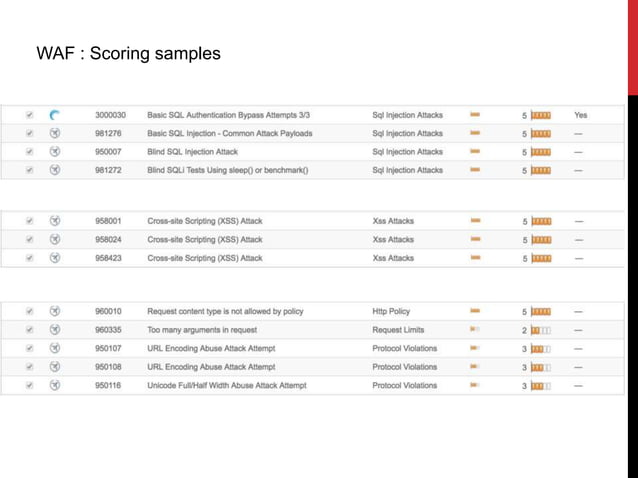Image resolution: width=638 pixels, height=478 pixels.
Task: Click the round icon for rule 981276
Action: tap(56, 133)
